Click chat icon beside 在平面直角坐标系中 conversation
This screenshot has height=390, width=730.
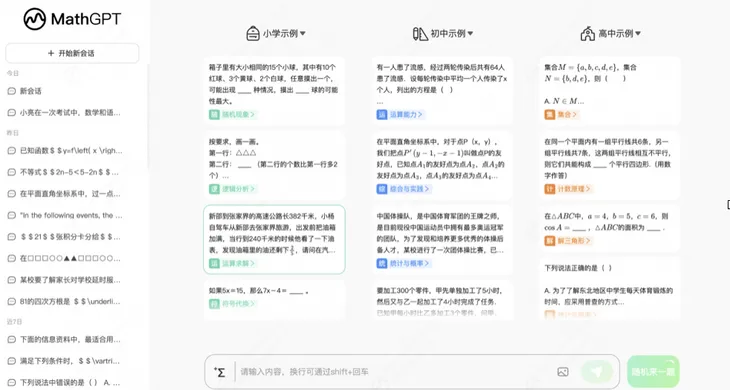click(x=12, y=194)
